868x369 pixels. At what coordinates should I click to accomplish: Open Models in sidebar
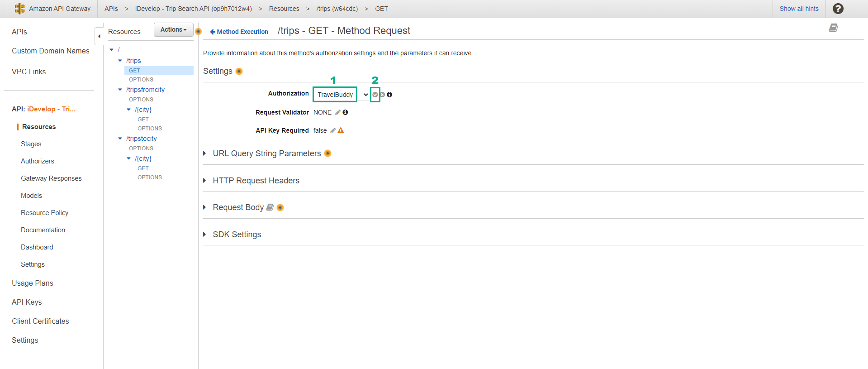click(x=32, y=196)
